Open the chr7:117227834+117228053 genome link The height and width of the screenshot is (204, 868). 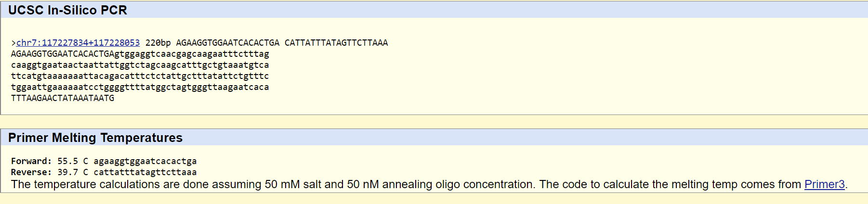[78, 43]
